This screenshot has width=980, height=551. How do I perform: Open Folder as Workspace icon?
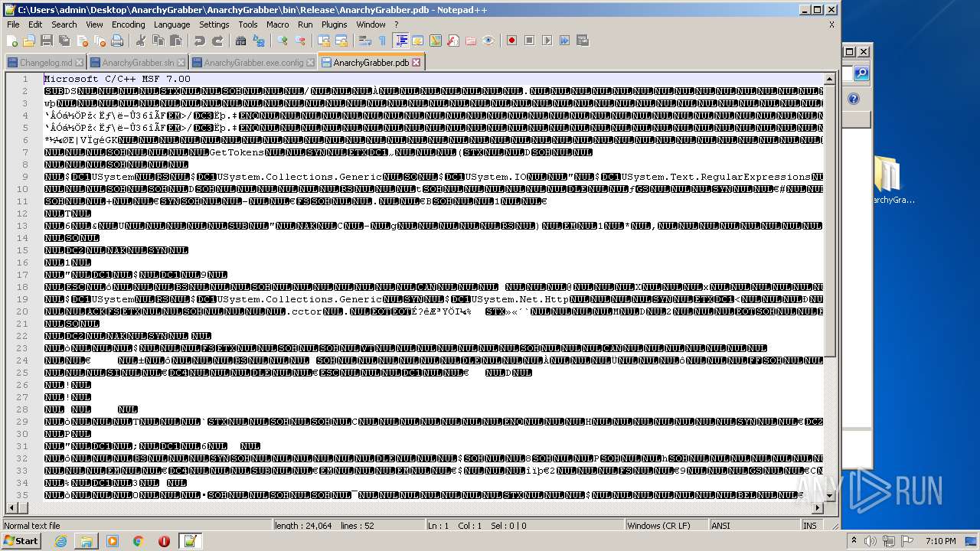tap(471, 41)
